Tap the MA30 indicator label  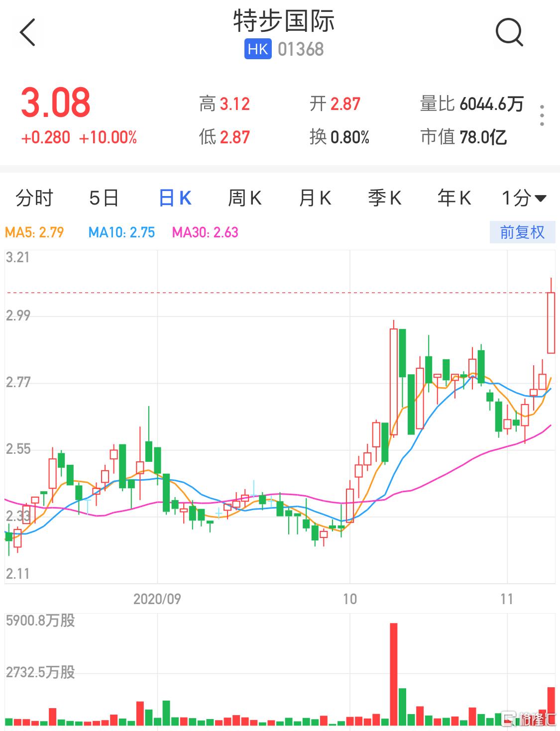205,232
